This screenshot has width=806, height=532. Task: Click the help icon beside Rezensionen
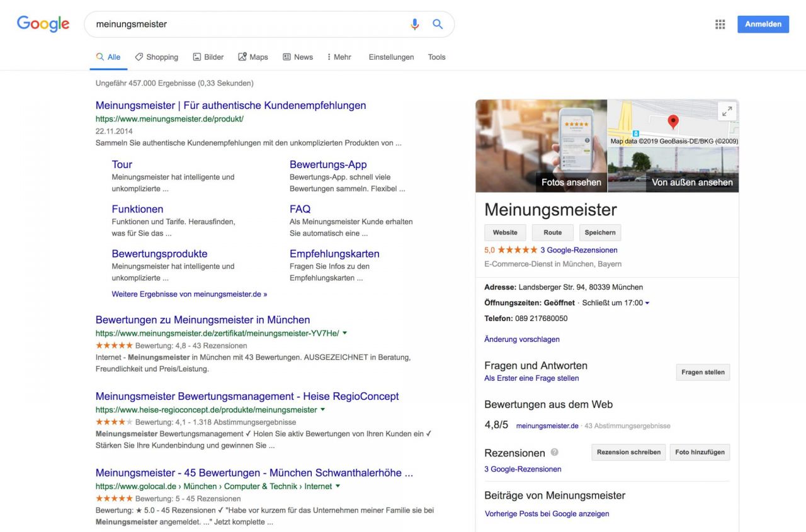pyautogui.click(x=555, y=452)
